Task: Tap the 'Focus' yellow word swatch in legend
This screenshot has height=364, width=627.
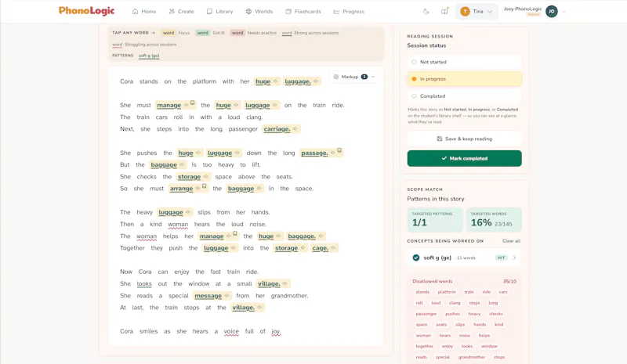Action: 169,33
